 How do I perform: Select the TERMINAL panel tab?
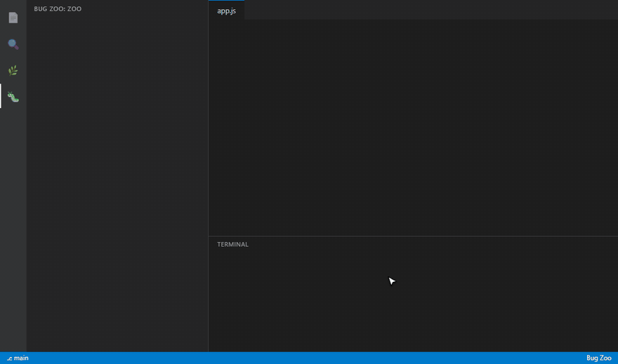pyautogui.click(x=232, y=244)
